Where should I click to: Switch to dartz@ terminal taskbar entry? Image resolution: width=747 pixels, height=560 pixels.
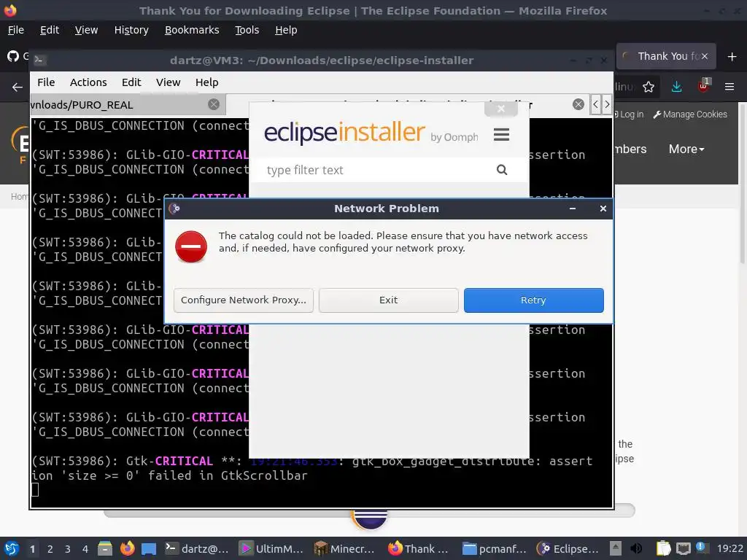click(197, 548)
